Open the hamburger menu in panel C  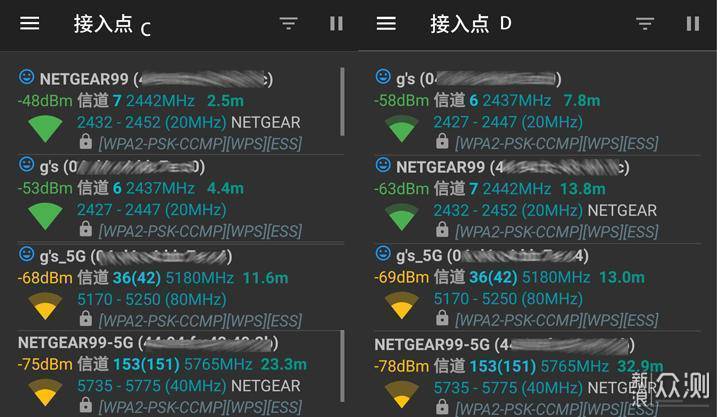click(29, 23)
